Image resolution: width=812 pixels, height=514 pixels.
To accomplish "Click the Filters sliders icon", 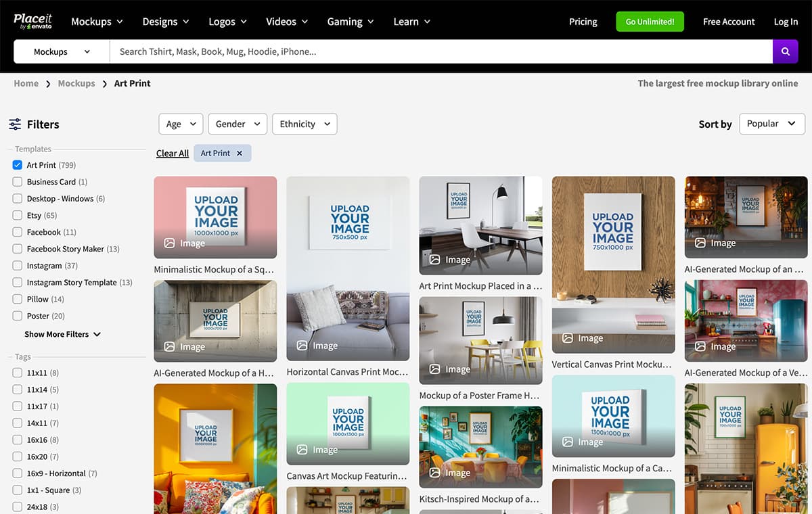I will pyautogui.click(x=15, y=124).
